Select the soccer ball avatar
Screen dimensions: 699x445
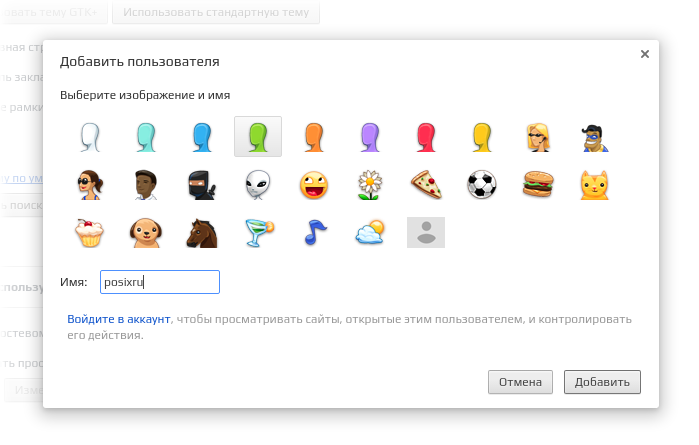point(482,185)
